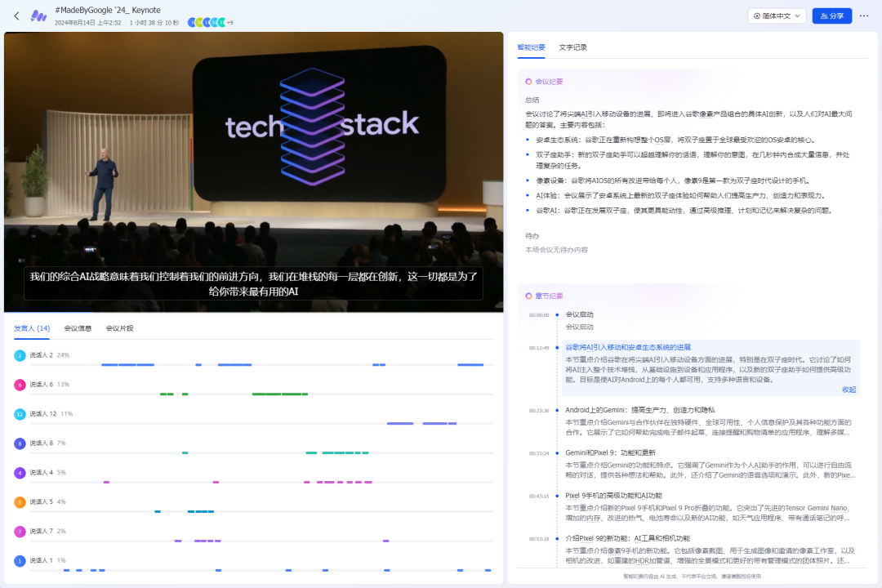The width and height of the screenshot is (882, 588).
Task: Select the 发言人 (14) tab
Action: point(32,328)
